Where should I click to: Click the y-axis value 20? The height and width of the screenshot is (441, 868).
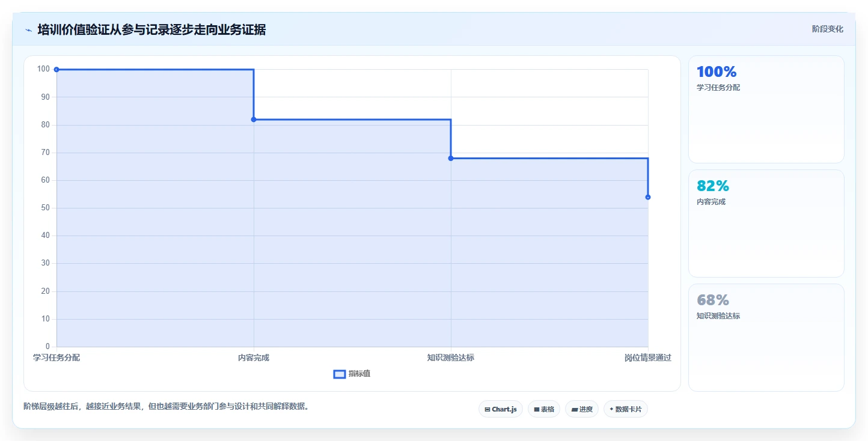point(45,291)
